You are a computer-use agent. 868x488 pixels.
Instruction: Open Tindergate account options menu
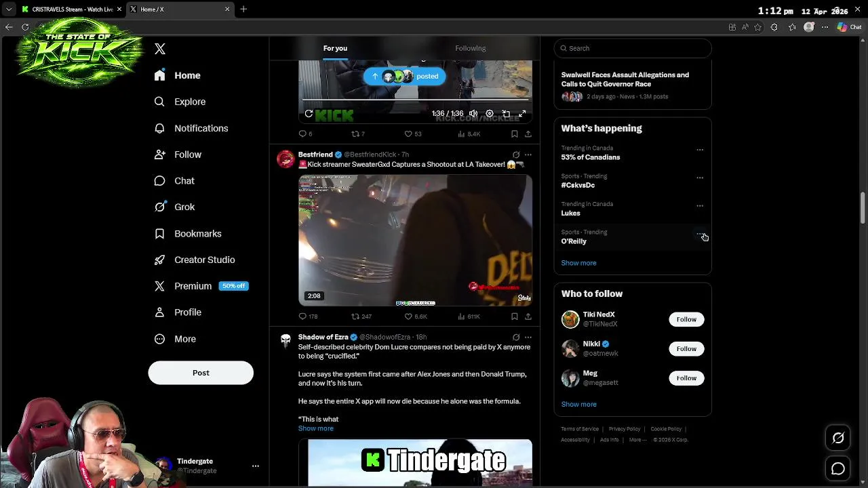pyautogui.click(x=256, y=466)
